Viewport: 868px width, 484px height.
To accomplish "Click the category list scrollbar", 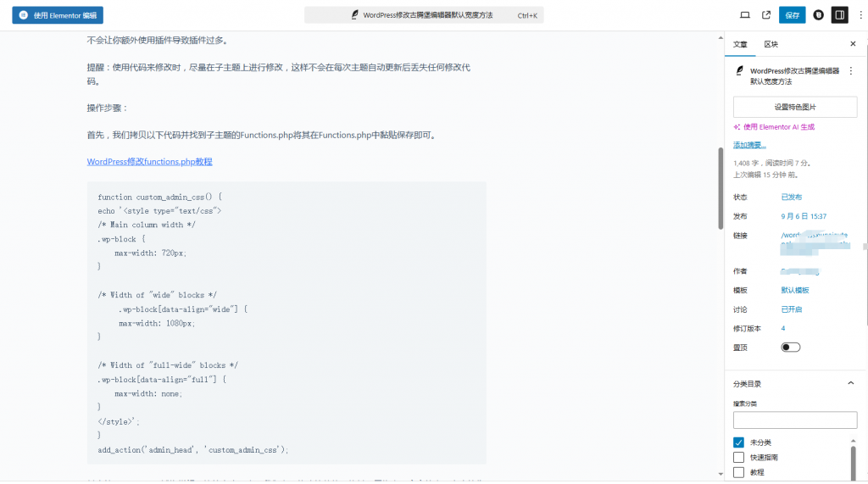I will (853, 462).
